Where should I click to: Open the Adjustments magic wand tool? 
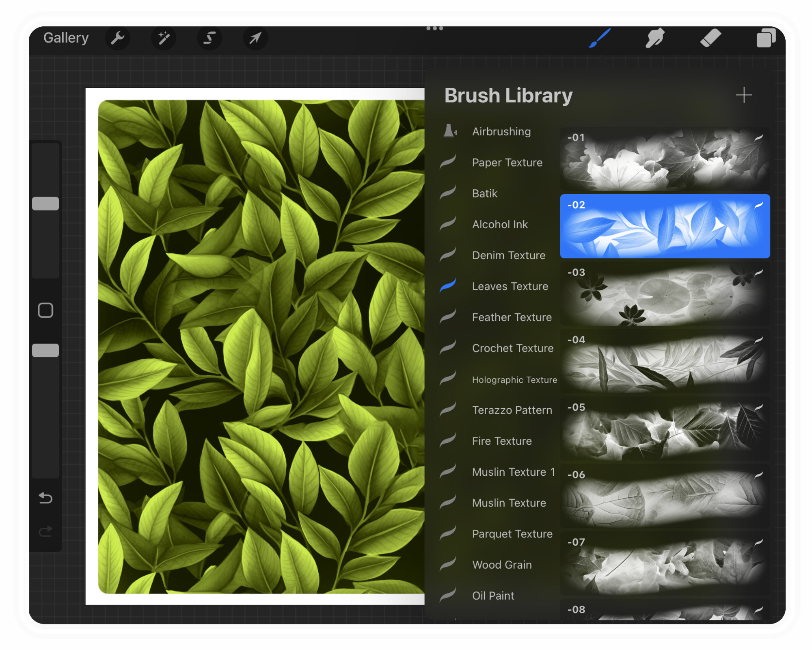click(164, 38)
